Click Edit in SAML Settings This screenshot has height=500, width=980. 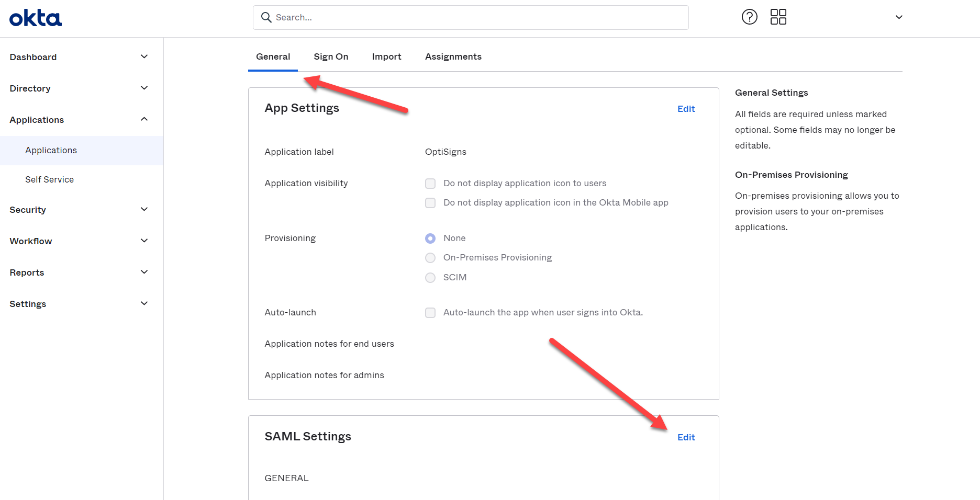tap(686, 437)
